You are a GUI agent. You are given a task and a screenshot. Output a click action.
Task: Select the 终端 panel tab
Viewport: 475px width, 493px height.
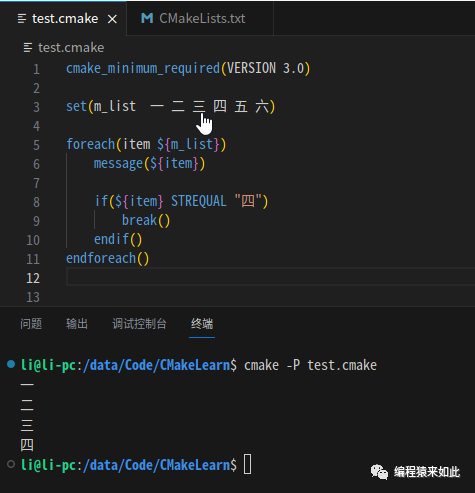click(x=202, y=324)
